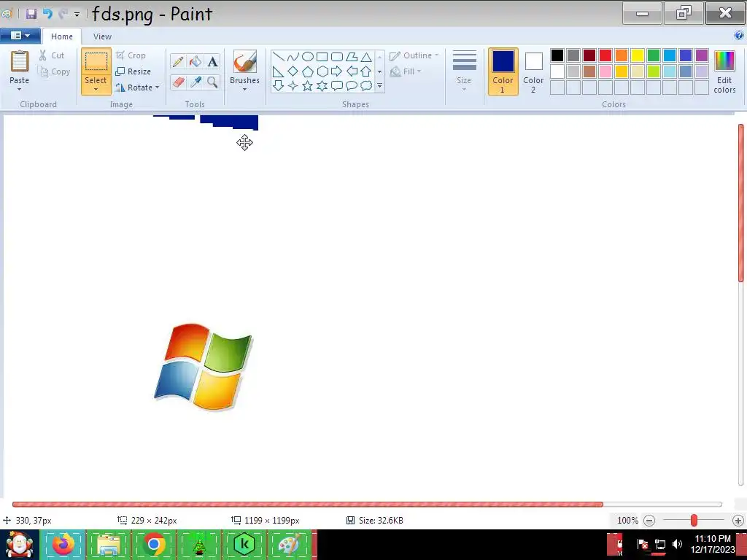Screen dimensions: 747x560
Task: Open Customize Quick Access Toolbar dropdown
Action: click(77, 15)
